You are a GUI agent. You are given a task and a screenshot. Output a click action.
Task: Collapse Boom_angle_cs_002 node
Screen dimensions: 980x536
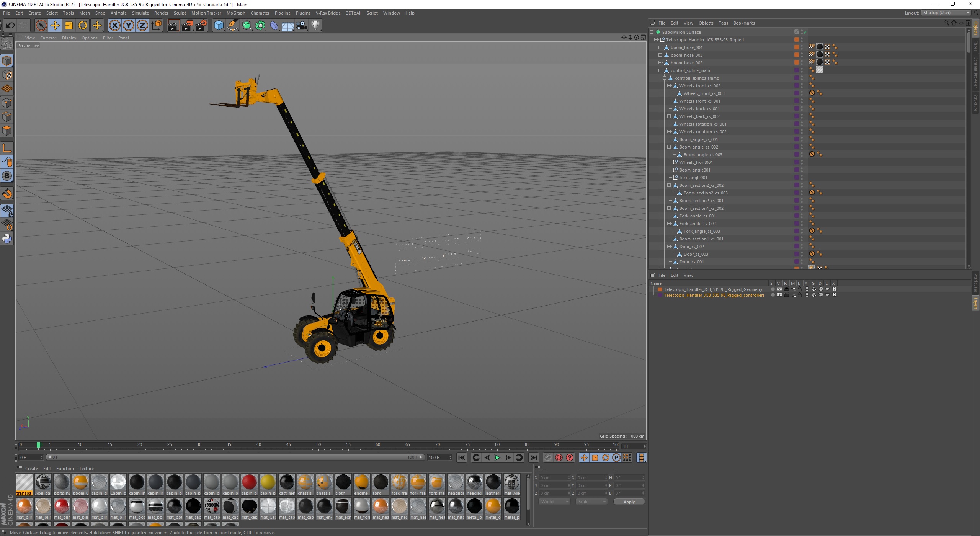tap(669, 147)
